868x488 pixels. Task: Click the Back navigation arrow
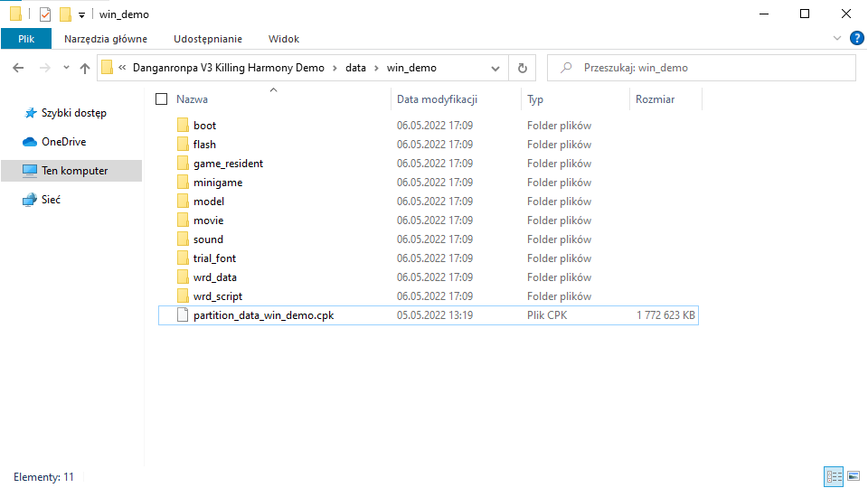19,68
